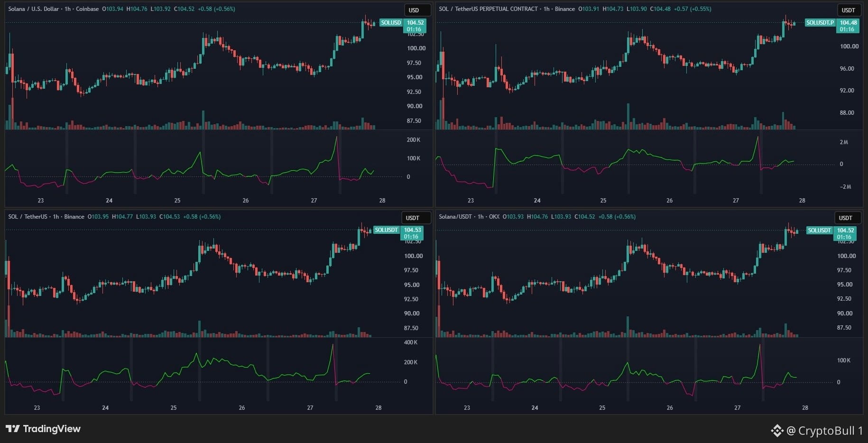Click the 92.00 price axis label

click(847, 91)
